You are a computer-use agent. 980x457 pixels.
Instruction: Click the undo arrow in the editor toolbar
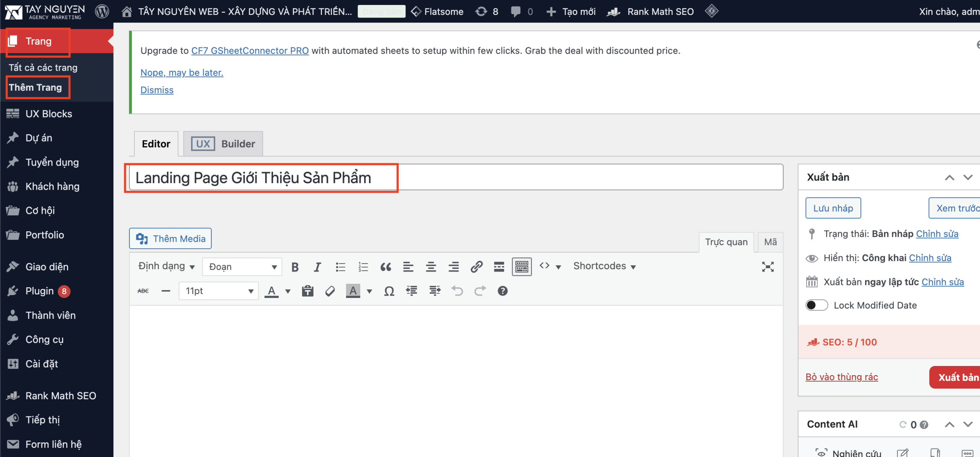click(x=457, y=291)
